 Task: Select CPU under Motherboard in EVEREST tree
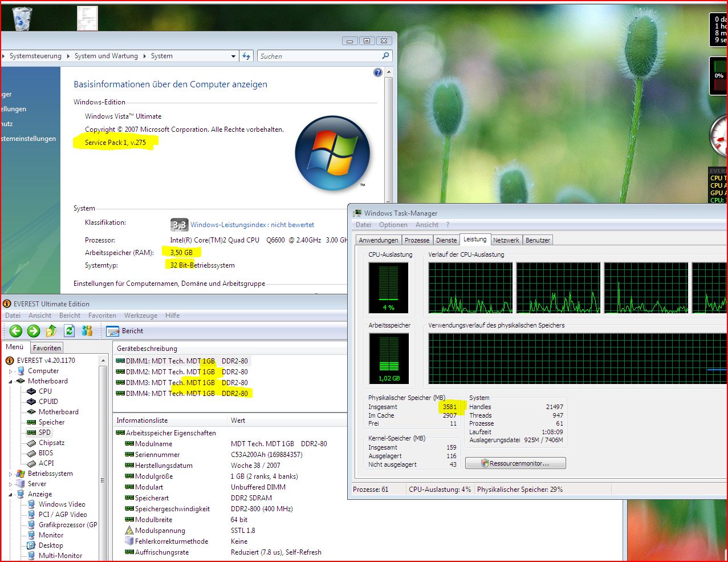[46, 391]
